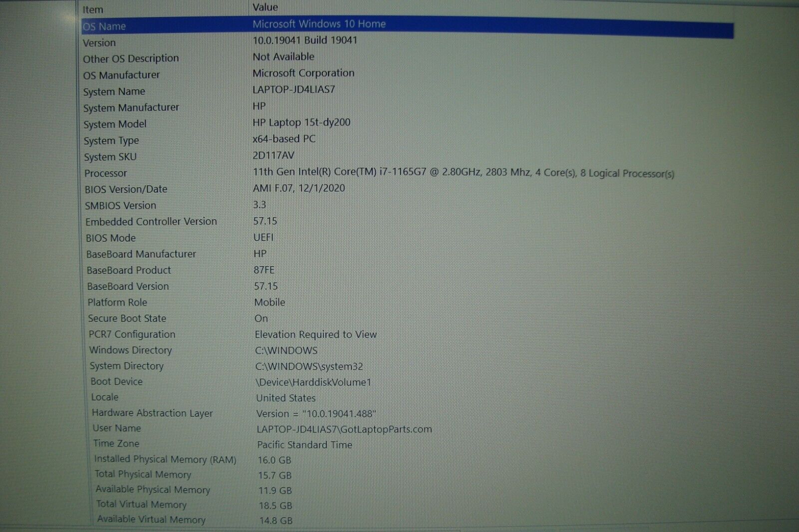Click the \Device\HarddiskVolume1 value
The width and height of the screenshot is (799, 532).
pyautogui.click(x=314, y=382)
